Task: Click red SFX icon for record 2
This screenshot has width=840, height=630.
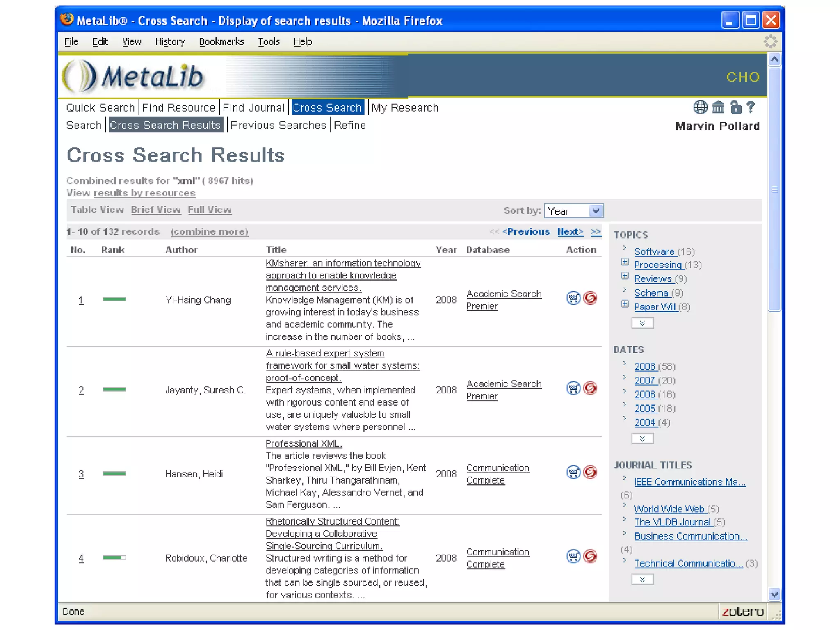Action: click(590, 388)
